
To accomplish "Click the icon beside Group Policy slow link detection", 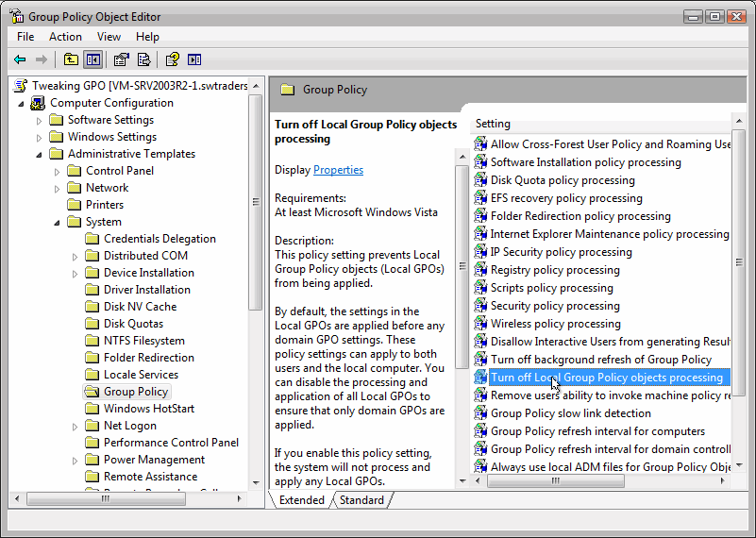I will (x=480, y=413).
